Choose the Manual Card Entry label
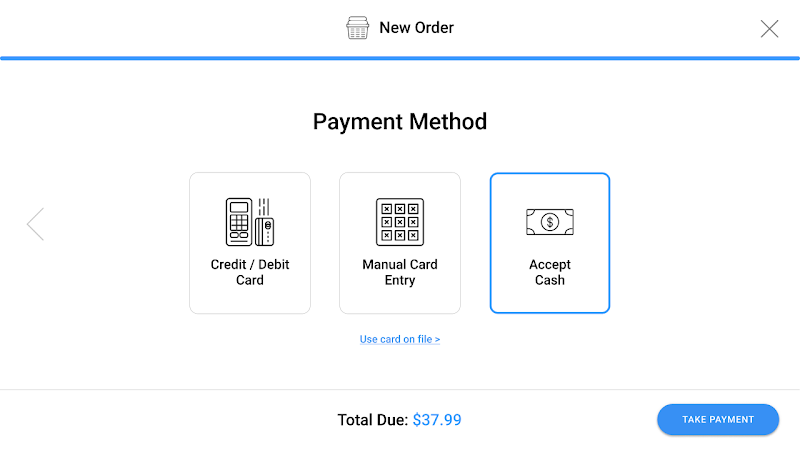This screenshot has width=800, height=450. point(400,272)
